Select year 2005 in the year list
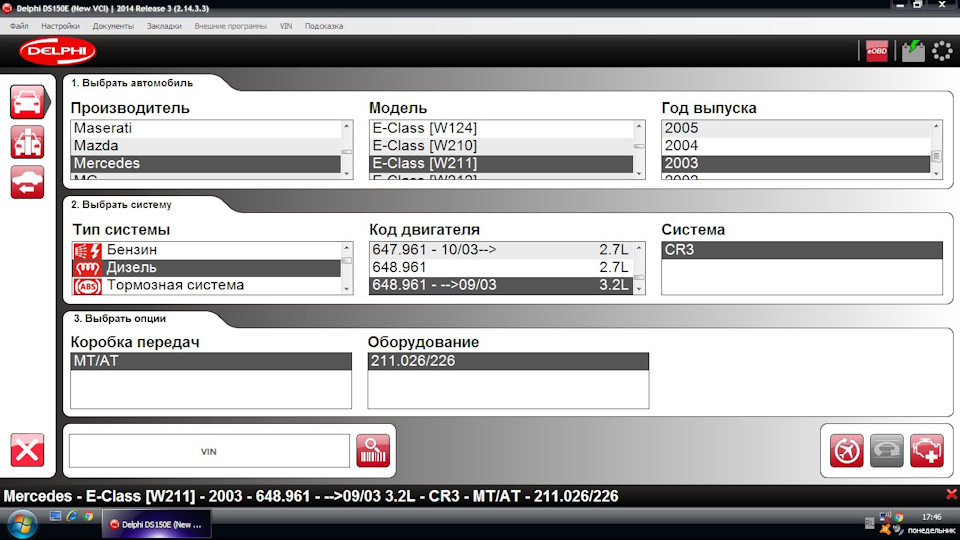 [796, 128]
